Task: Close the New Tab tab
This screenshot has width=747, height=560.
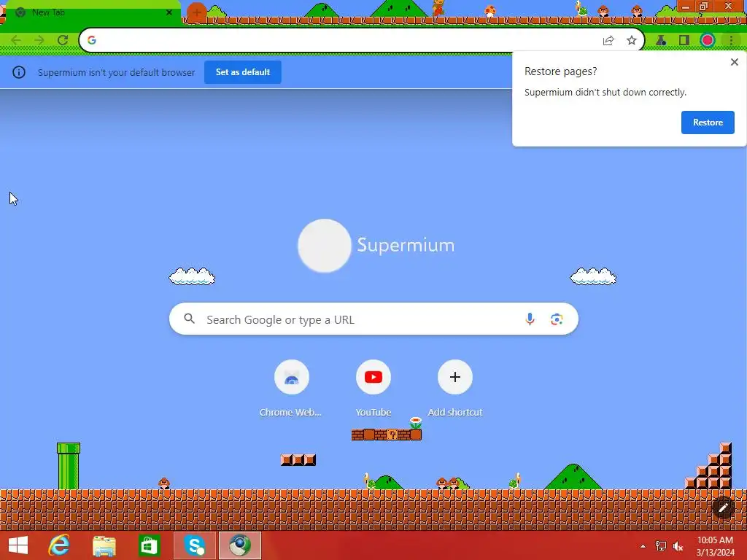Action: (169, 12)
